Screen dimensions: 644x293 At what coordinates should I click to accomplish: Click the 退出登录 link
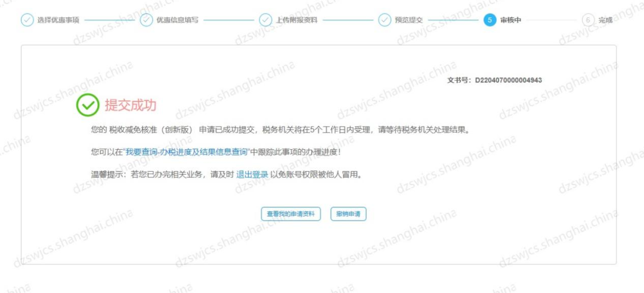[x=252, y=175]
